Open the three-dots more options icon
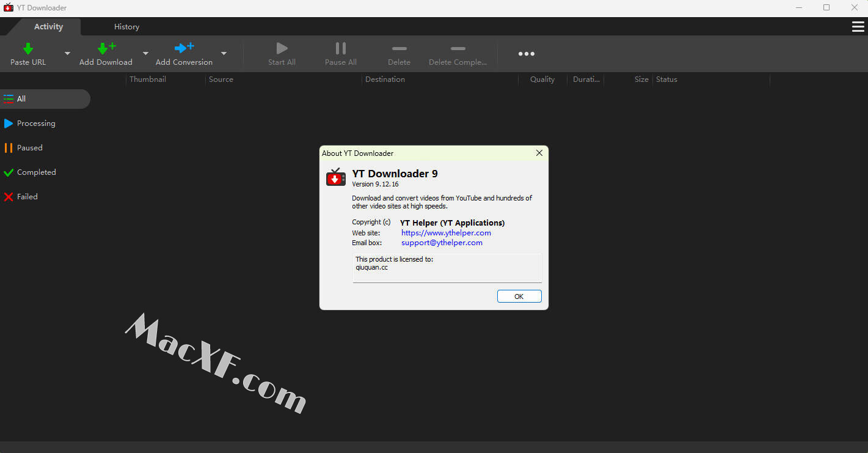868x453 pixels. 527,54
